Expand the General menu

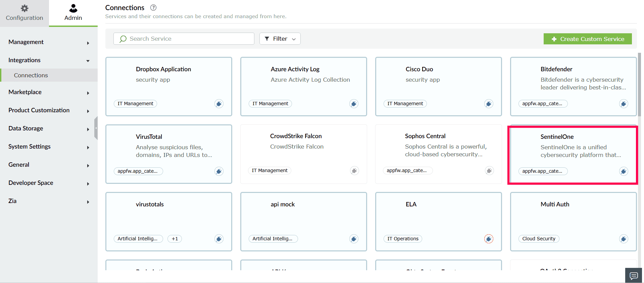point(49,165)
